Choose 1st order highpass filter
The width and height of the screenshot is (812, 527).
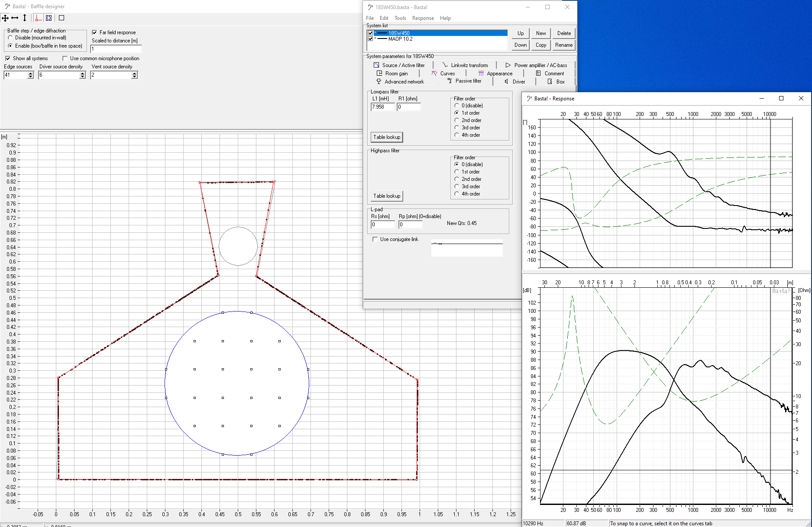click(x=456, y=172)
